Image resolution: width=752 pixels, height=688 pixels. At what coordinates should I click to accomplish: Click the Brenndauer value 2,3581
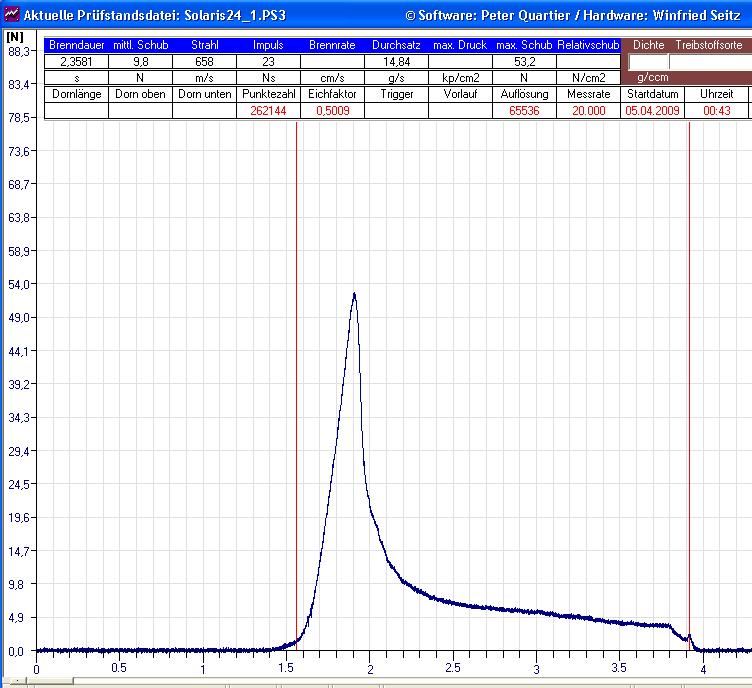pos(76,62)
